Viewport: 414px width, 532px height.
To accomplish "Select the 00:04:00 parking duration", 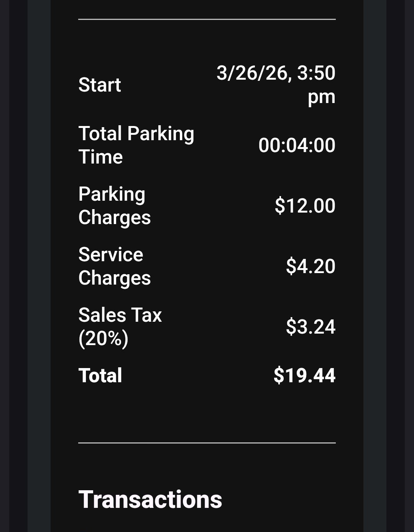I will (x=297, y=145).
